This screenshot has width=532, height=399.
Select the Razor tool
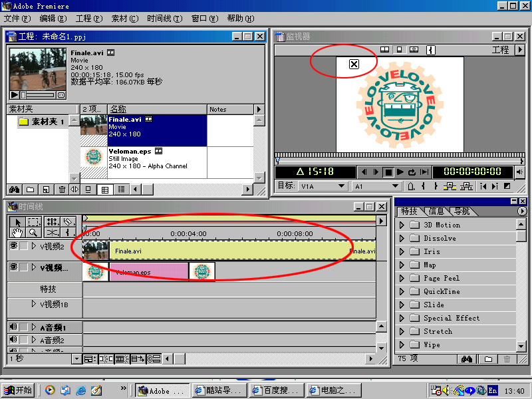(x=68, y=222)
